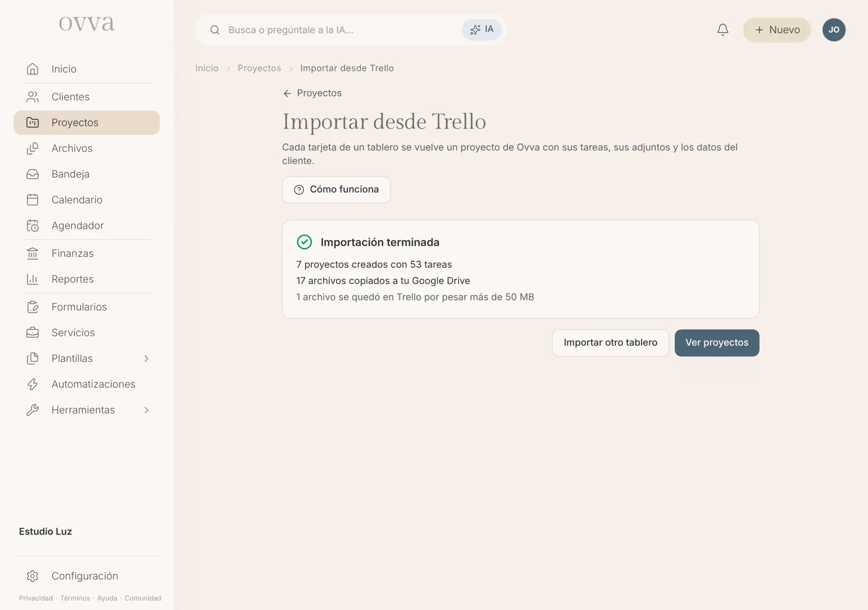Open the Plantillas menu item
This screenshot has width=868, height=610.
pos(87,358)
